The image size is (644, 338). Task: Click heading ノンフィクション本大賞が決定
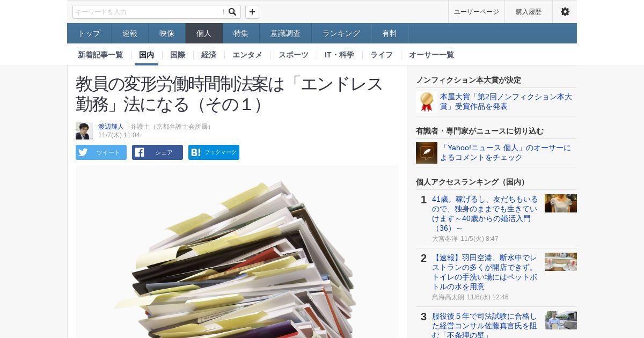(x=469, y=80)
